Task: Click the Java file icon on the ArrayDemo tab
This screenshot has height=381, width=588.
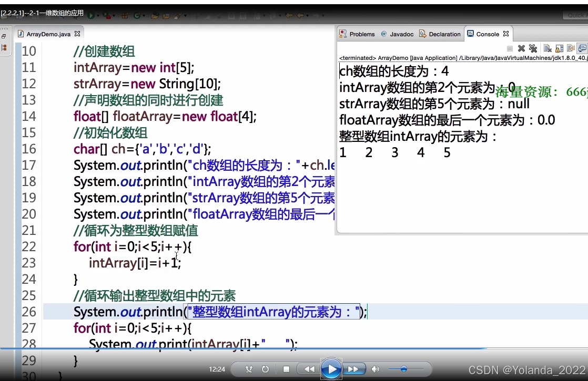Action: 21,34
